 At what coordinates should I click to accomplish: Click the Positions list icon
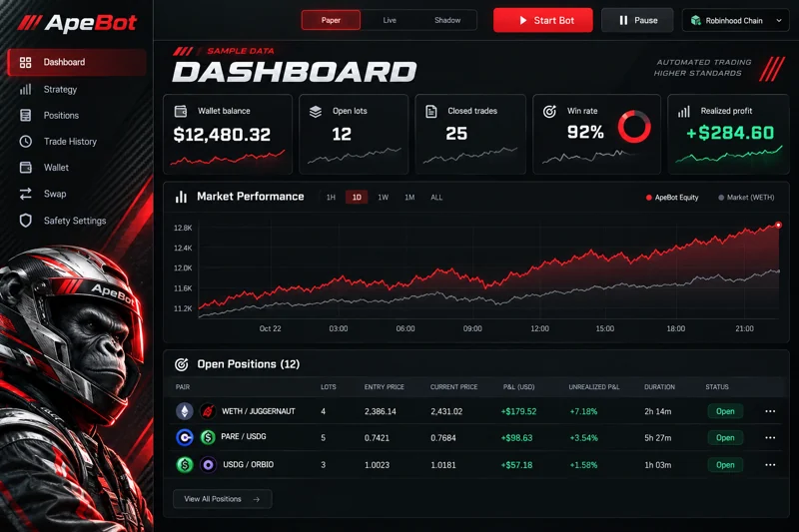(26, 115)
